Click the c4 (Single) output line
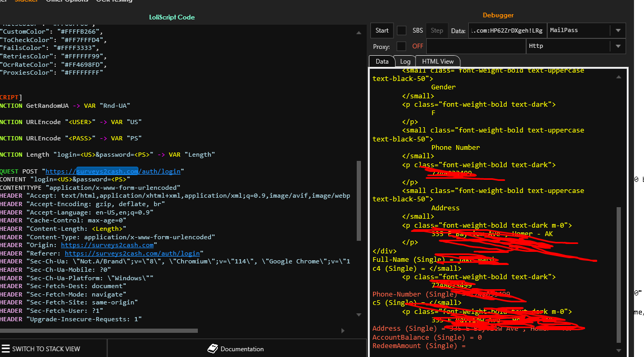The width and height of the screenshot is (644, 357). pyautogui.click(x=417, y=269)
